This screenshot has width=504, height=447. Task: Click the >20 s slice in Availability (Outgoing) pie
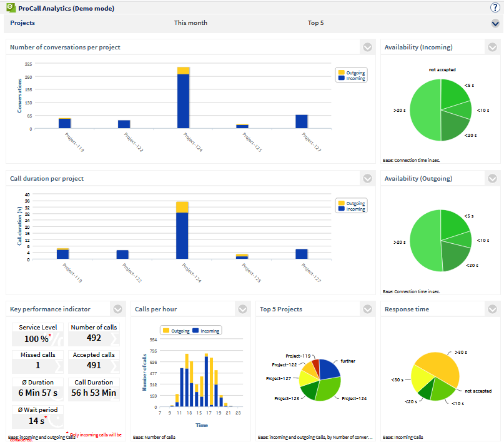pyautogui.click(x=425, y=241)
